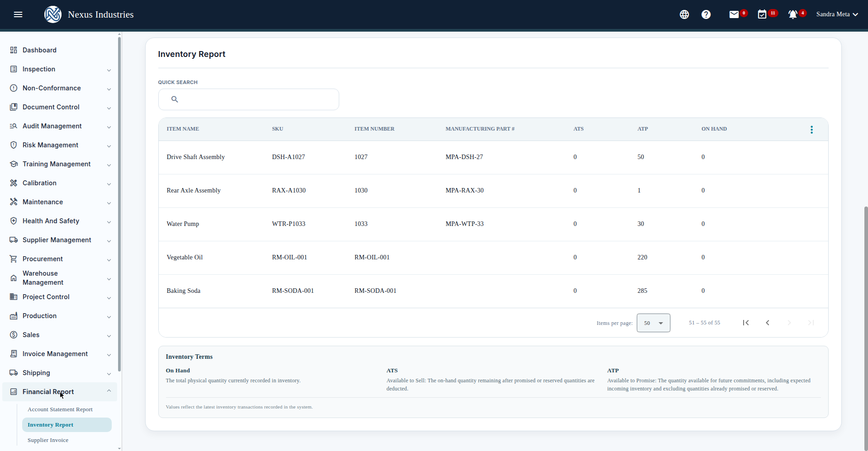
Task: Open the Account Statement Report link
Action: pos(60,409)
